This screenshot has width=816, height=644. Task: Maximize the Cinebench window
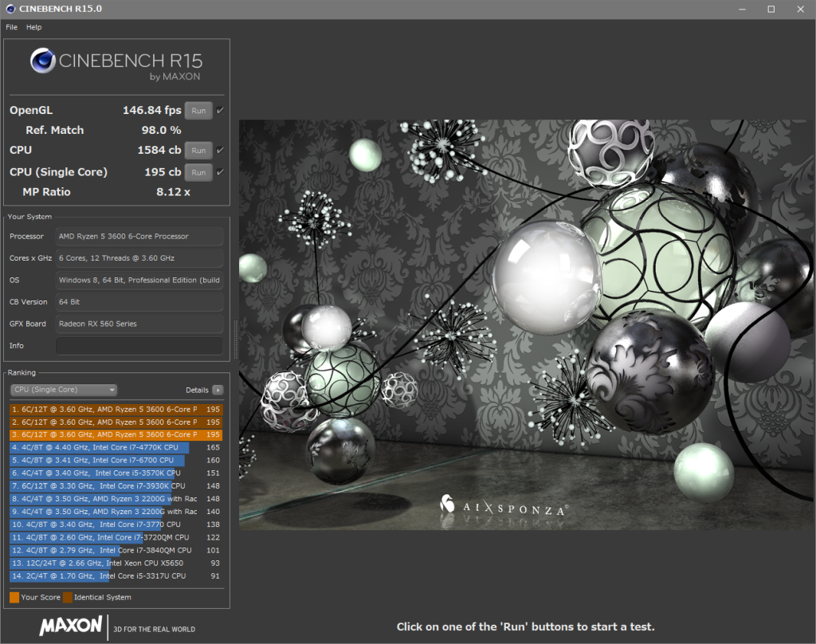[771, 9]
